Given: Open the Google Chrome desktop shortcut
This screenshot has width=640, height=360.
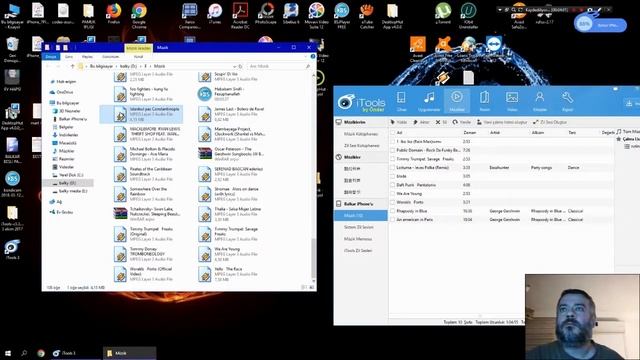Looking at the screenshot, I should click(139, 16).
